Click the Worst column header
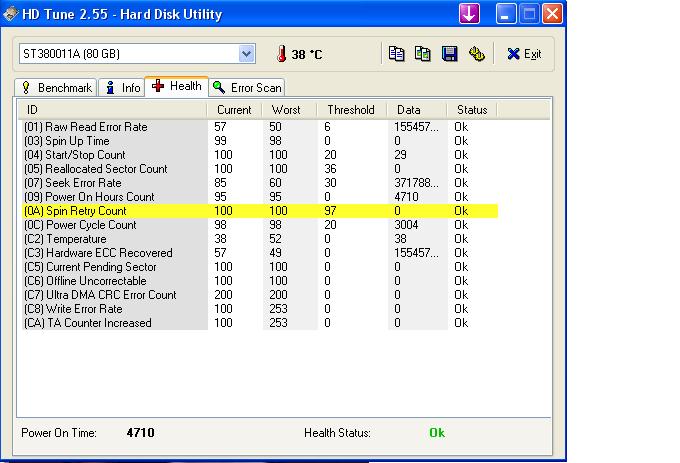Image resolution: width=680 pixels, height=463 pixels. point(289,110)
